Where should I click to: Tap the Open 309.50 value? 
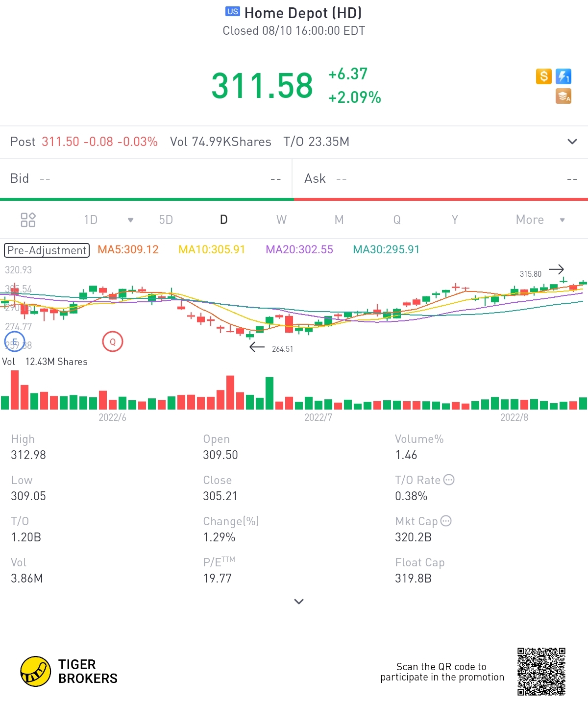click(220, 455)
